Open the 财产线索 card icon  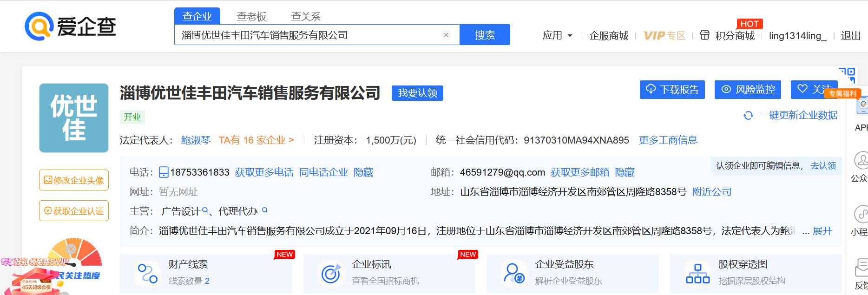pyautogui.click(x=148, y=273)
